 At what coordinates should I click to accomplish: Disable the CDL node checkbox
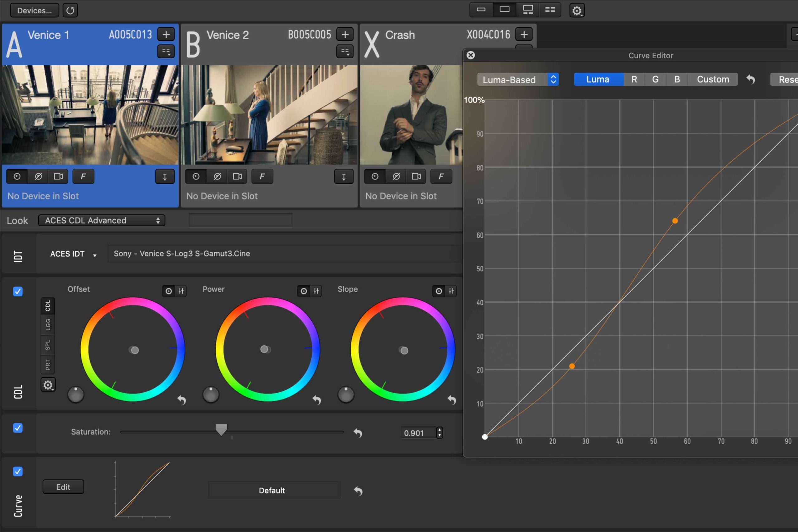pyautogui.click(x=18, y=291)
